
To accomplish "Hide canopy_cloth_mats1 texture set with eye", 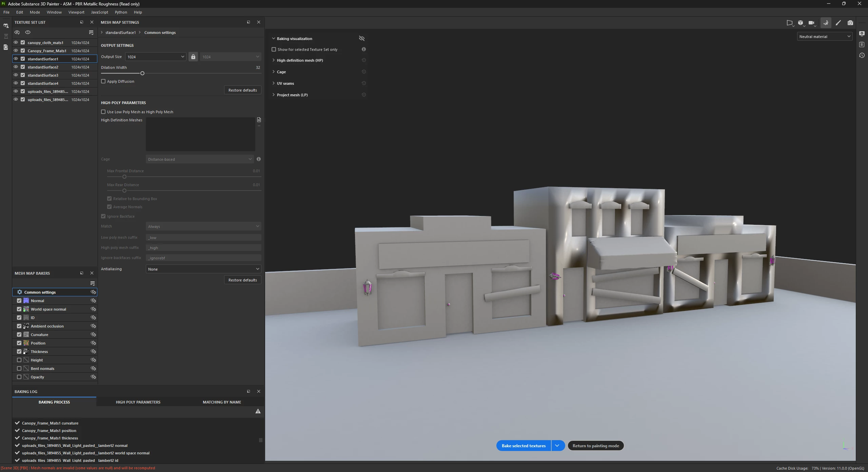I will [16, 42].
